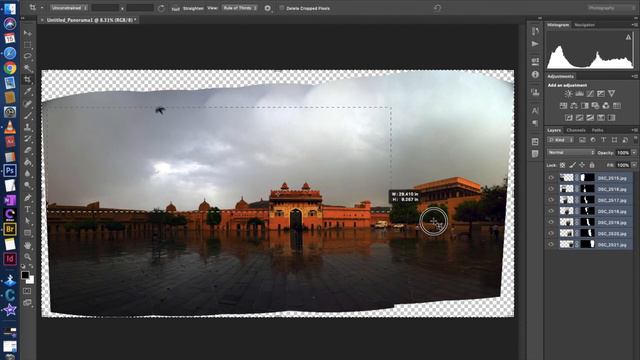Open the Photography workspace dropdown
This screenshot has height=360, width=640.
tap(611, 8)
